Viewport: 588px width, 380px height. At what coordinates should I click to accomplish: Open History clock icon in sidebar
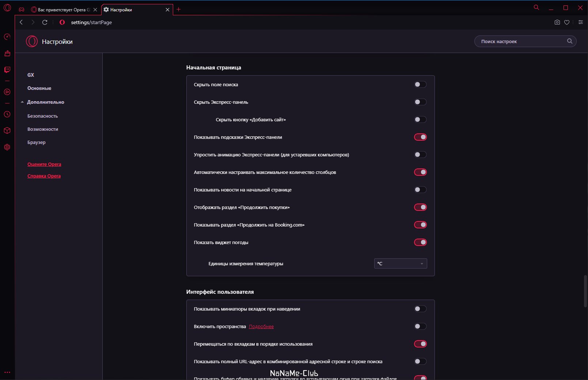[x=7, y=114]
